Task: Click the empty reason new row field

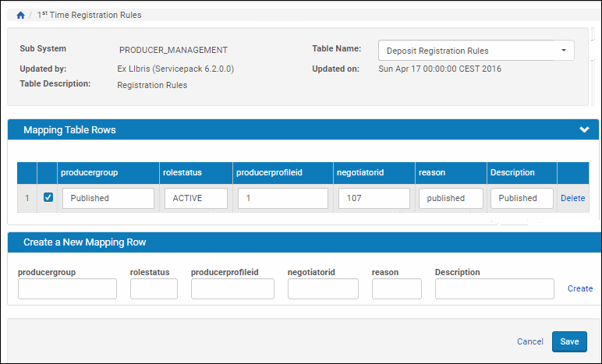Action: pyautogui.click(x=396, y=289)
